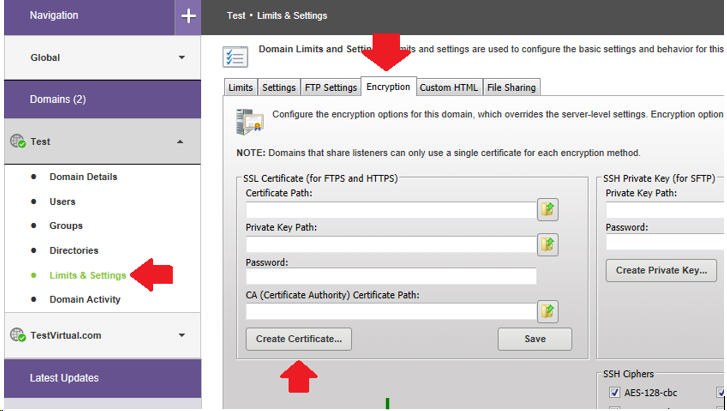Viewport: 727px width, 411px height.
Task: Toggle the AES-128-cbc cipher checkbox
Action: (614, 392)
